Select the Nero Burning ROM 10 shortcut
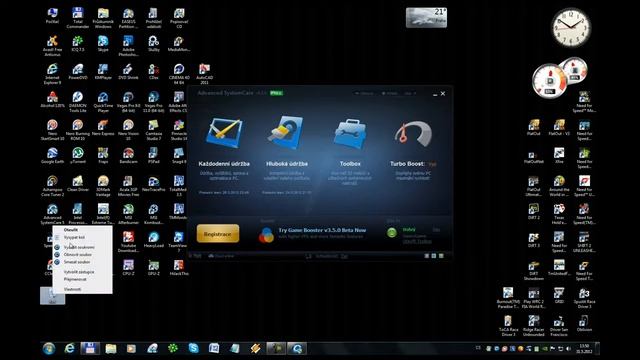The height and width of the screenshot is (360, 640). pyautogui.click(x=78, y=130)
